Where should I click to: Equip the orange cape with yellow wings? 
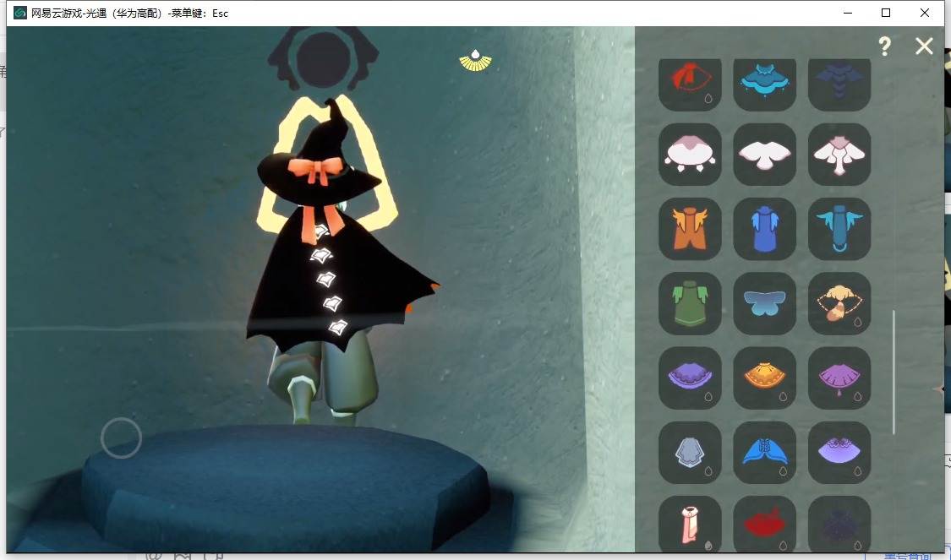[690, 229]
